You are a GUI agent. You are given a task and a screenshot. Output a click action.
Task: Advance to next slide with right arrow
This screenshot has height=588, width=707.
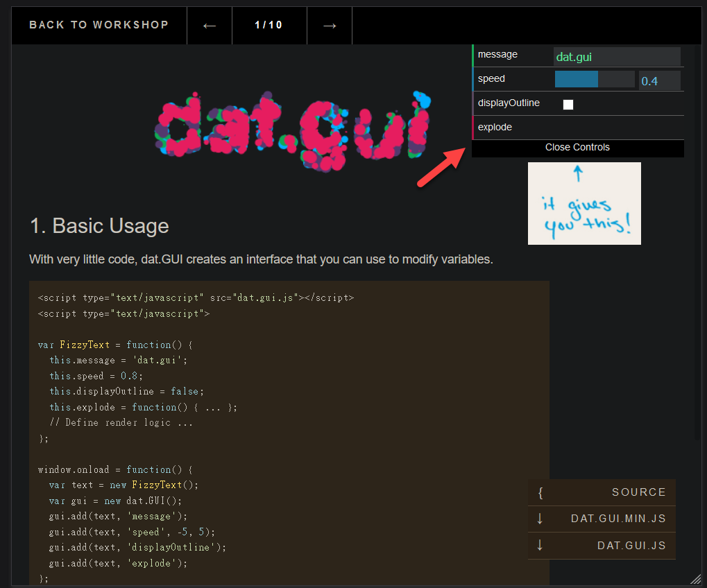[330, 26]
